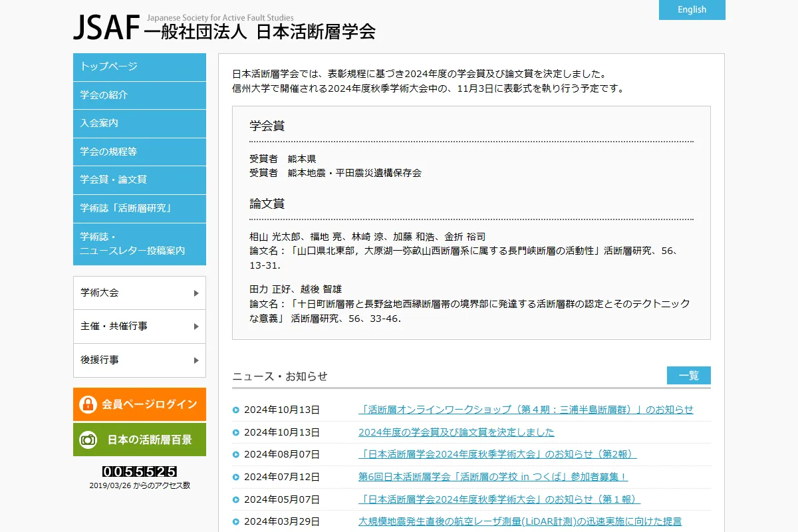Viewport: 798px width, 532px height.
Task: Expand 主催・共催行事 submenu
Action: tap(140, 327)
